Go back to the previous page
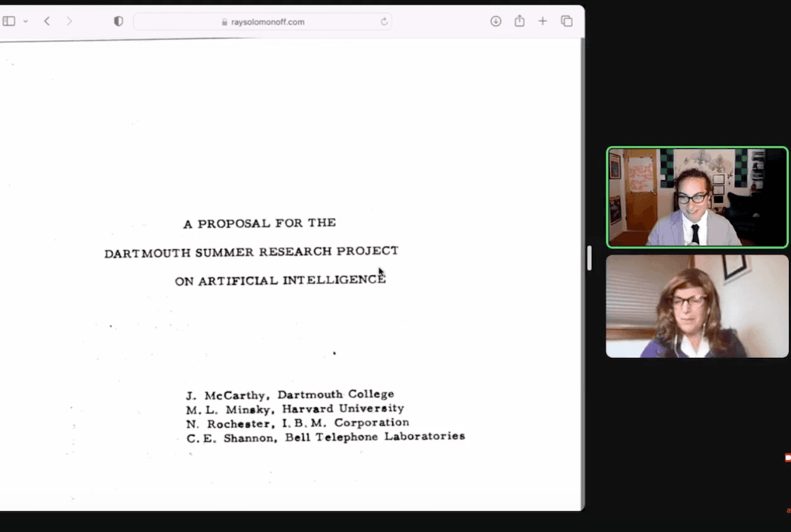 coord(47,21)
